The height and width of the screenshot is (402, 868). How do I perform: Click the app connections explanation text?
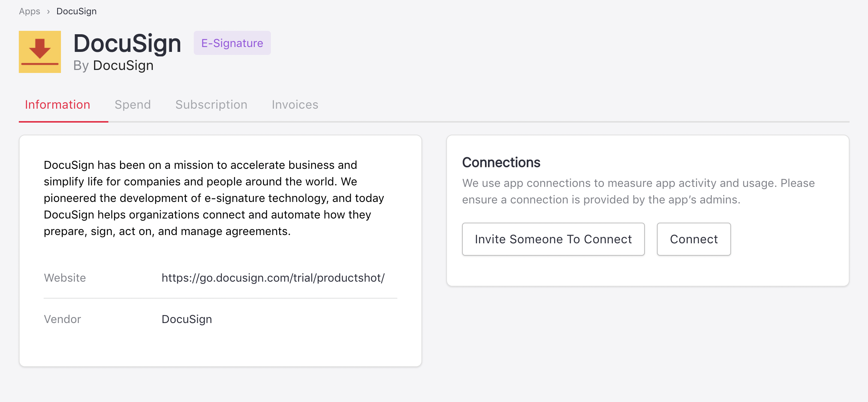638,191
